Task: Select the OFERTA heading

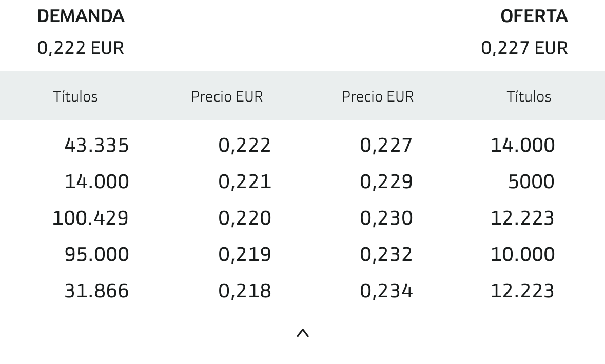Action: click(534, 16)
